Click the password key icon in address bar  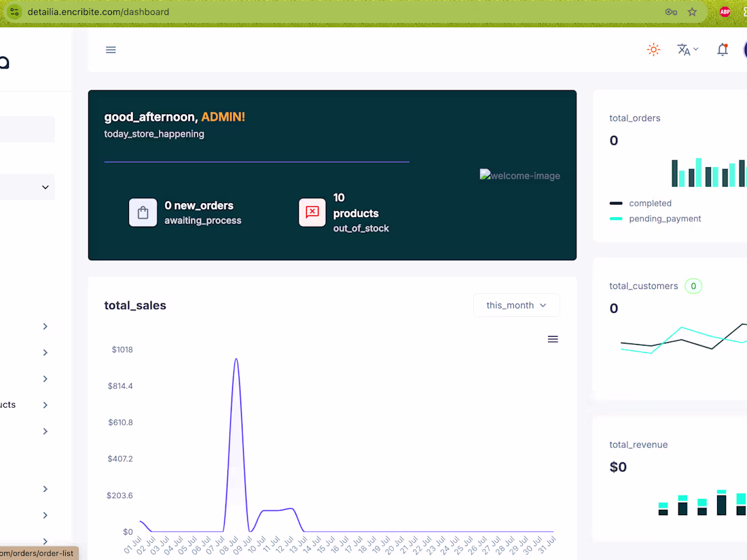[671, 12]
